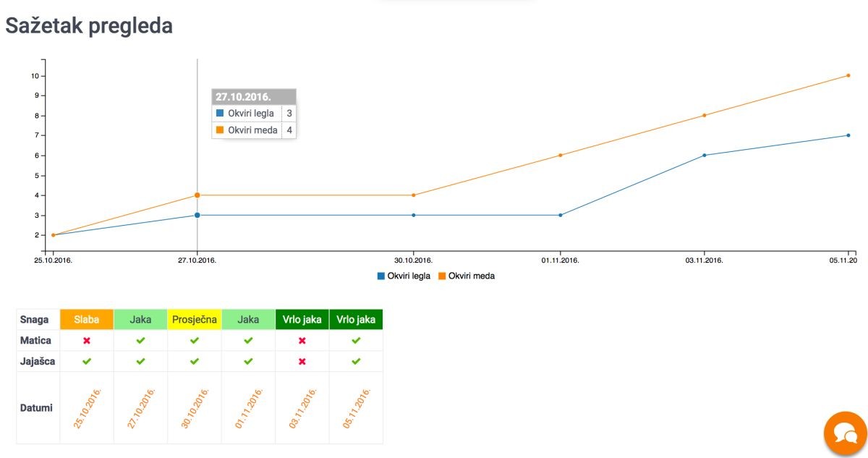The width and height of the screenshot is (868, 458).
Task: Click the blue Okviri legla legend square
Action: pos(381,276)
